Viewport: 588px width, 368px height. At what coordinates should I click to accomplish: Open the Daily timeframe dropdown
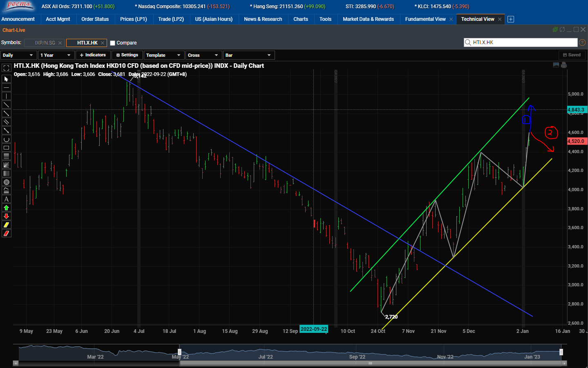click(x=19, y=55)
